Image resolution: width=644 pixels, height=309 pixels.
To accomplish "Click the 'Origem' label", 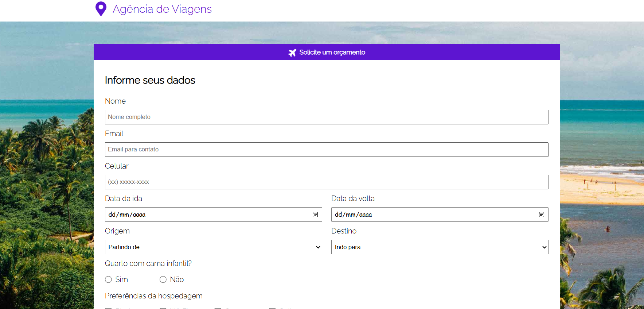I will pyautogui.click(x=117, y=231).
